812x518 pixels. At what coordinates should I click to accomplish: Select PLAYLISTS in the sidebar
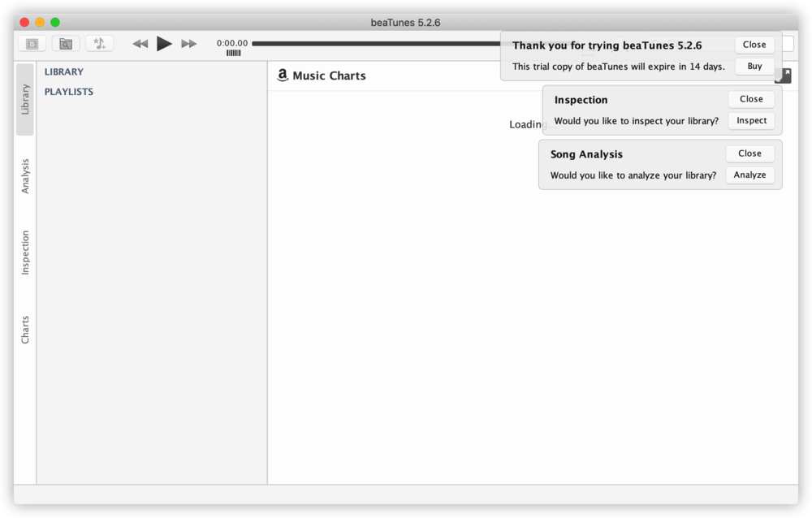69,92
